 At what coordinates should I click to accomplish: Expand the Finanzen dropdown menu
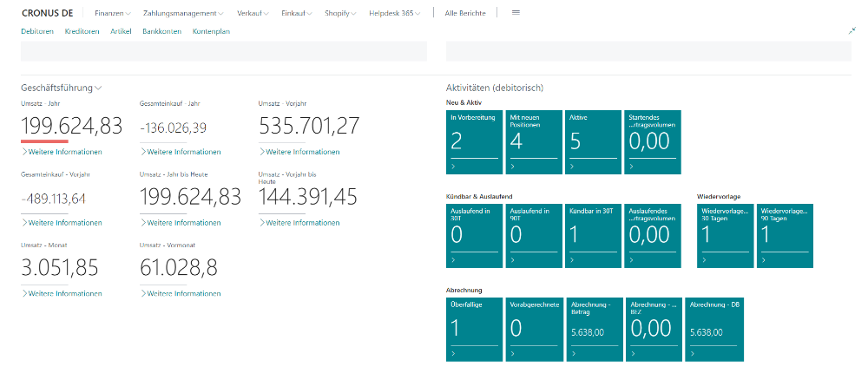pos(112,14)
